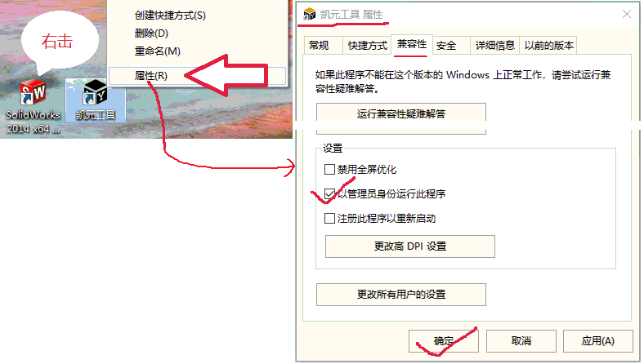The width and height of the screenshot is (644, 364).
Task: Choose 删除(D) in the context menu
Action: [151, 33]
